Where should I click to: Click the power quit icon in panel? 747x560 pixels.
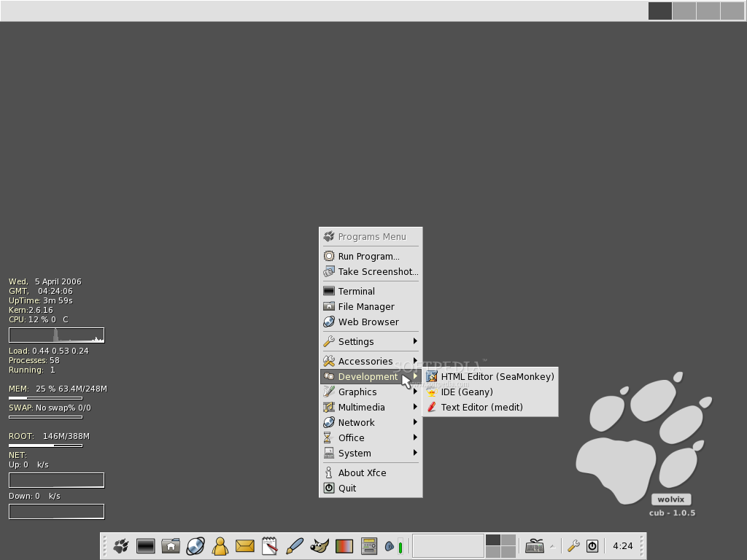[x=592, y=545]
